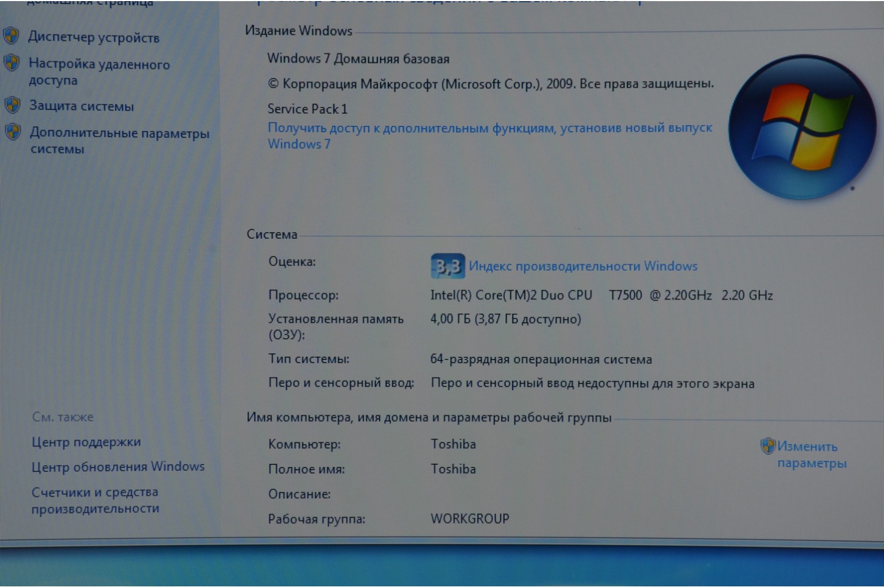Click the Процессор: label
This screenshot has width=884, height=588.
(303, 295)
